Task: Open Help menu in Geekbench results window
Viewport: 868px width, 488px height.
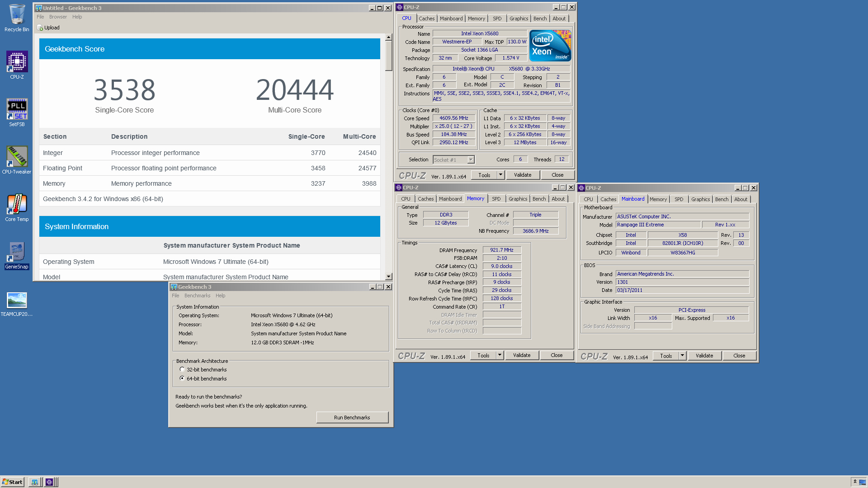Action: pyautogui.click(x=77, y=17)
